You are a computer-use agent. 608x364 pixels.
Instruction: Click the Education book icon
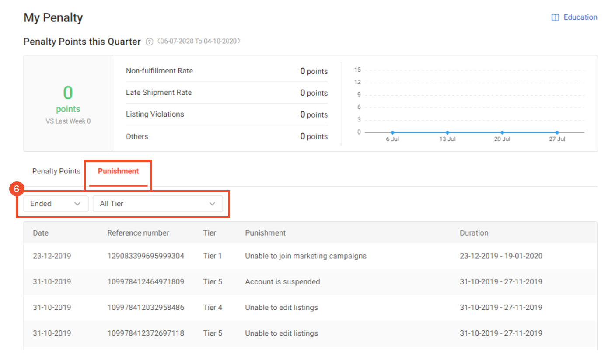coord(555,17)
